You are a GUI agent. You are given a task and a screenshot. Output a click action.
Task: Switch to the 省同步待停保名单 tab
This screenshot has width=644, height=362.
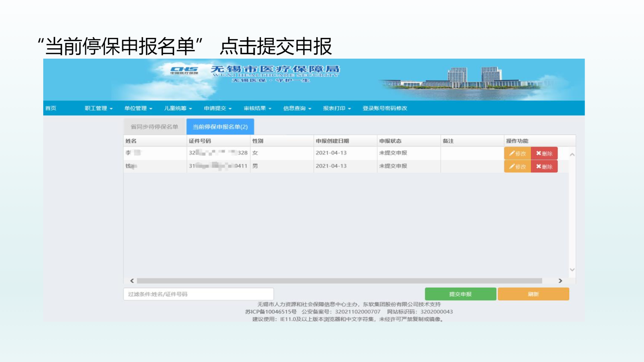[154, 127]
